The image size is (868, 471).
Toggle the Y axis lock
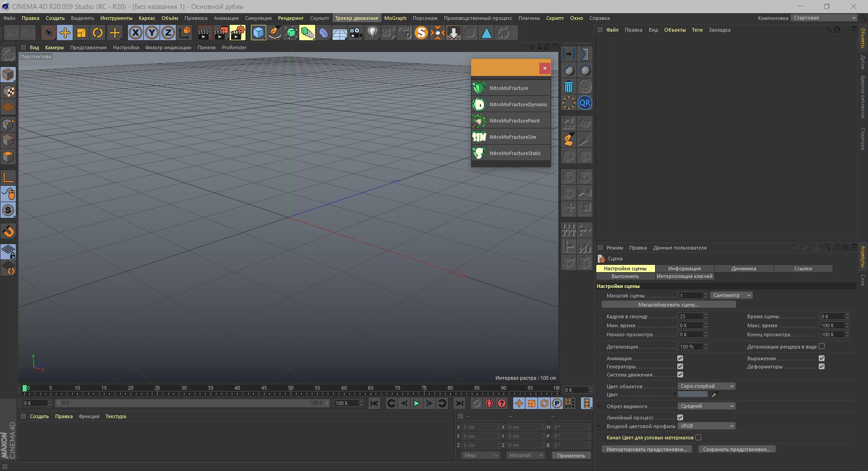[152, 33]
